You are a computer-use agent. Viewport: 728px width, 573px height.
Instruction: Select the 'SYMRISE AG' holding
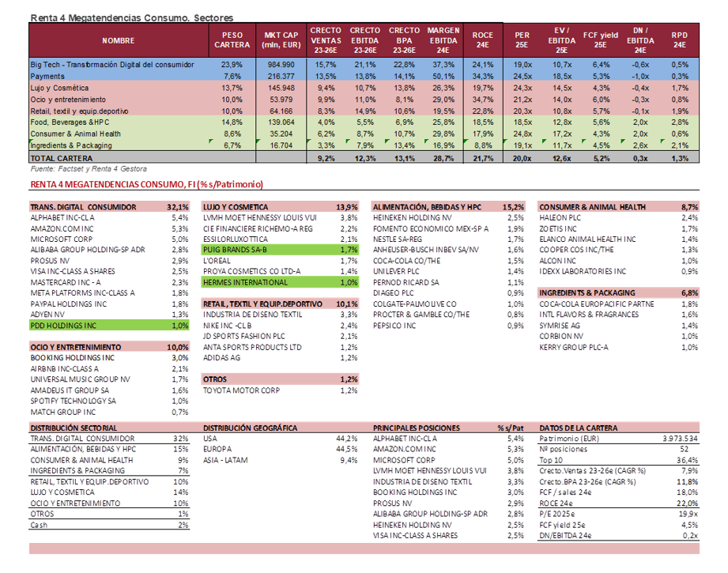[560, 326]
